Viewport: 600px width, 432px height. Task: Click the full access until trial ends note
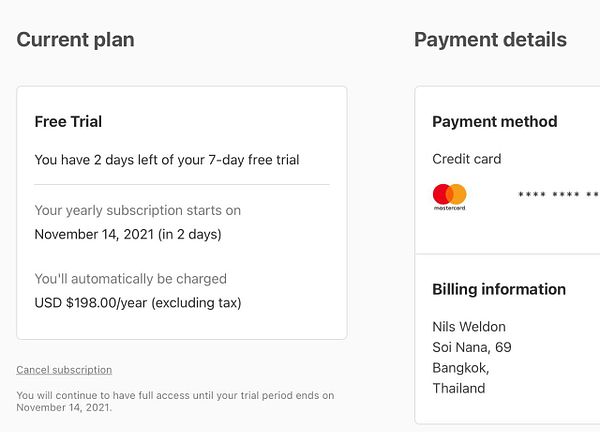(175, 401)
